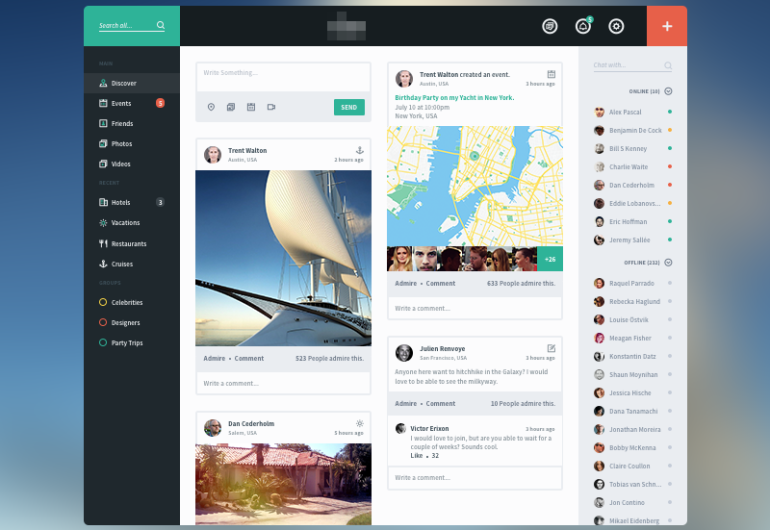Open Birthday Party on my Yacht event link
770x530 pixels.
pyautogui.click(x=454, y=98)
